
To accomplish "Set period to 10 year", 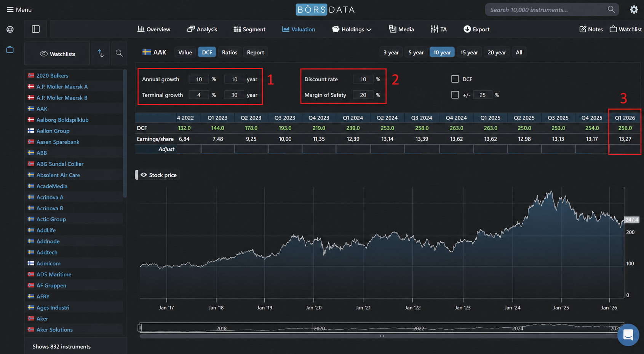I will 442,52.
